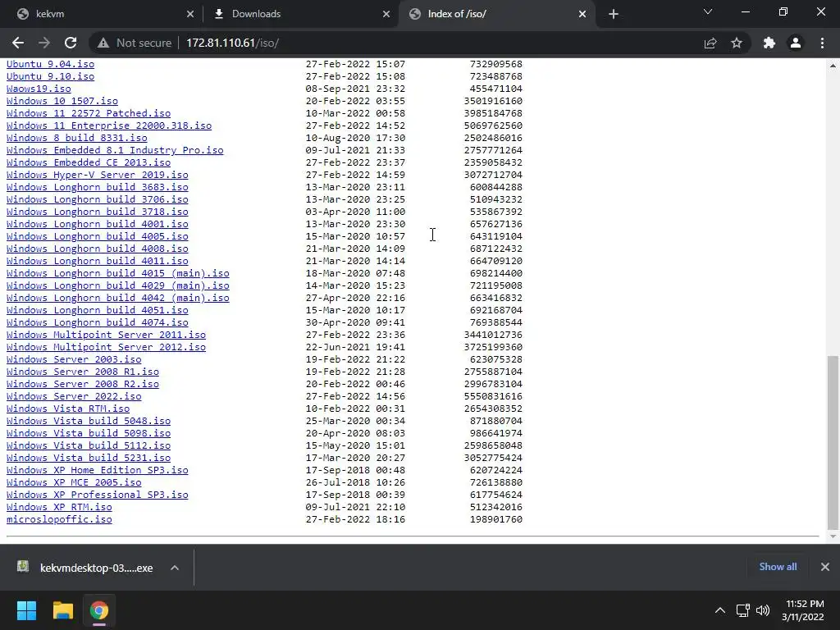The image size is (840, 630).
Task: Download microslopoffic.iso
Action: (59, 519)
